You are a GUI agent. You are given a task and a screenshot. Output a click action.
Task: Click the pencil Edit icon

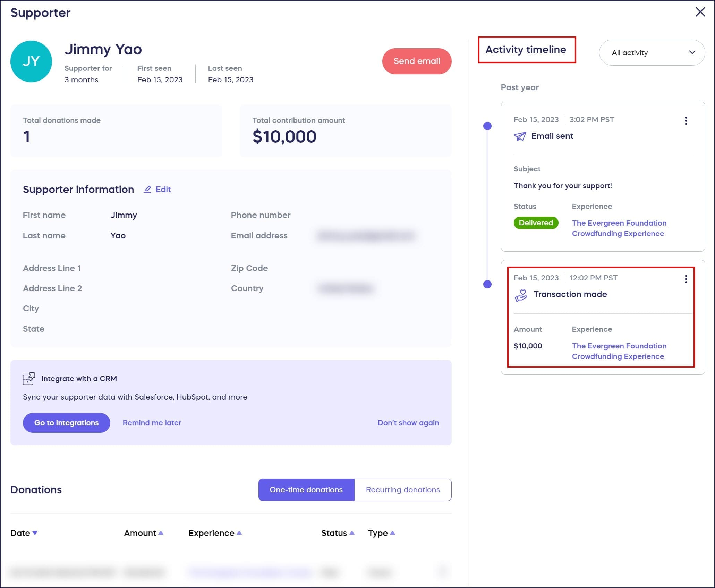coord(147,189)
